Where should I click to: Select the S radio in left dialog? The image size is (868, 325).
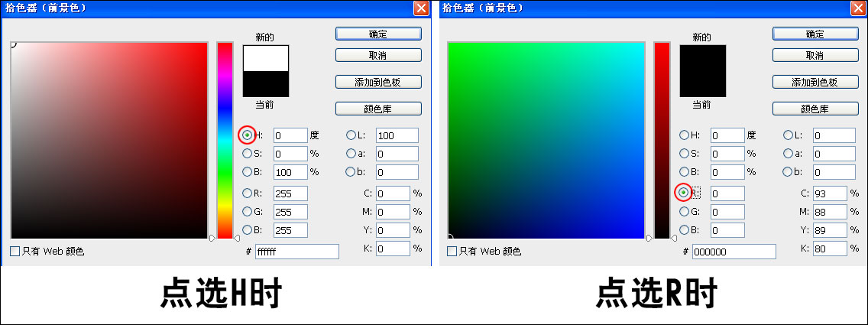247,154
